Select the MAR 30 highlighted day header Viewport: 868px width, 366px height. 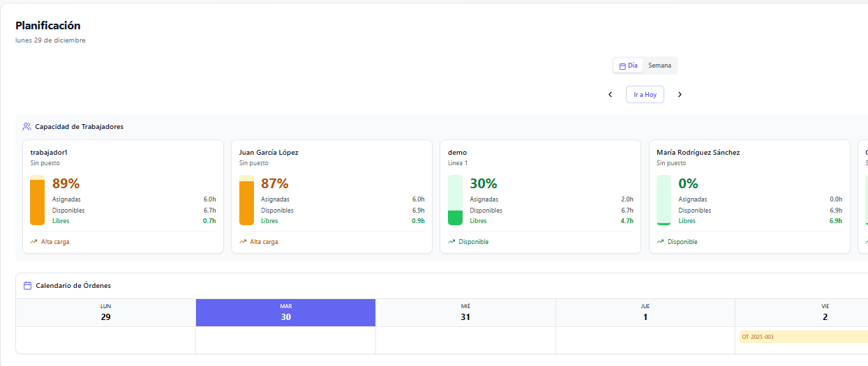[285, 312]
